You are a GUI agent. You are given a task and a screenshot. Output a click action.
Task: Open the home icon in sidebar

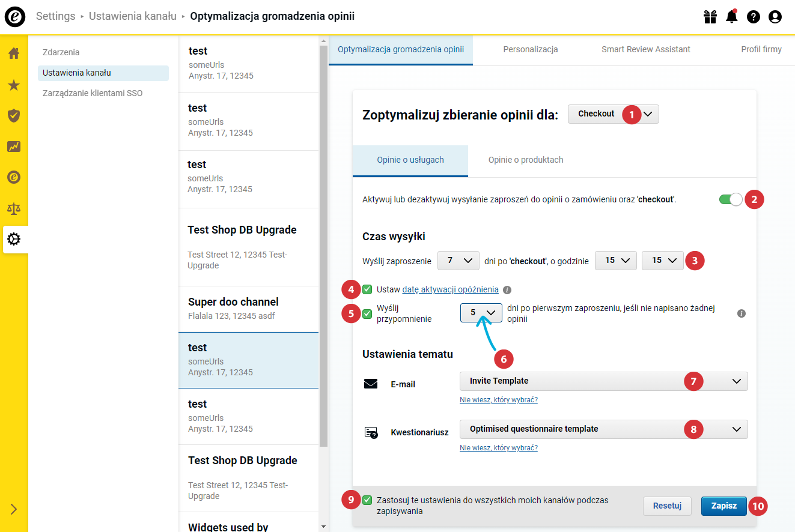pos(14,53)
